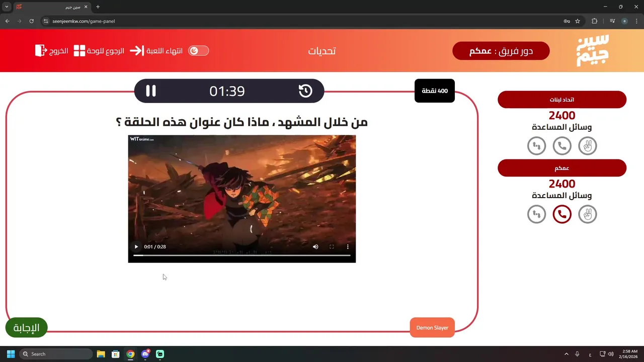Use عمكم's swap help icon

(536, 214)
